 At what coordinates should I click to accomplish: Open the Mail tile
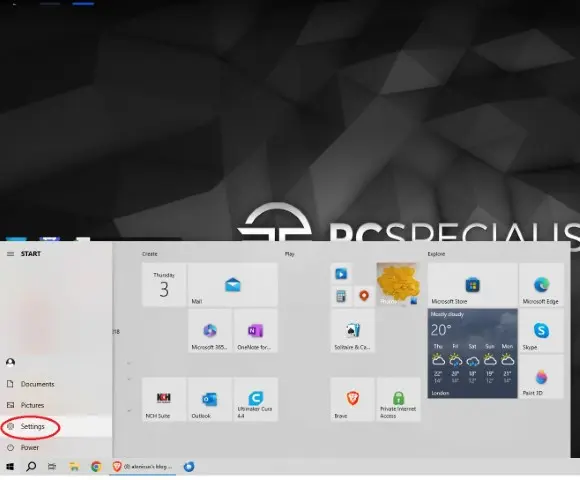tap(233, 284)
